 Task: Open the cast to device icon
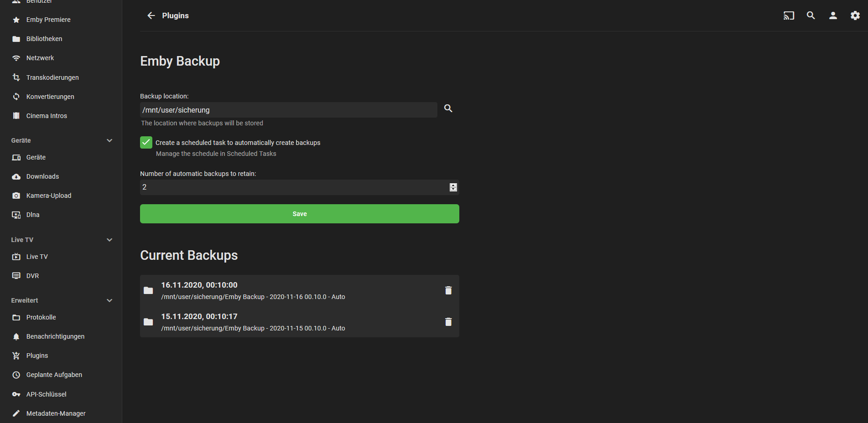(x=789, y=15)
